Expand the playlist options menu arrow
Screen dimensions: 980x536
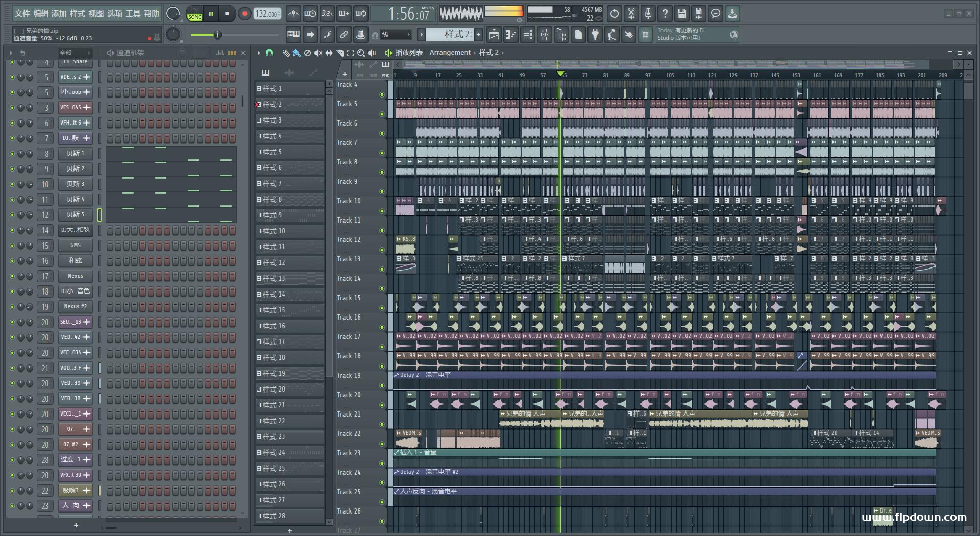pyautogui.click(x=259, y=53)
